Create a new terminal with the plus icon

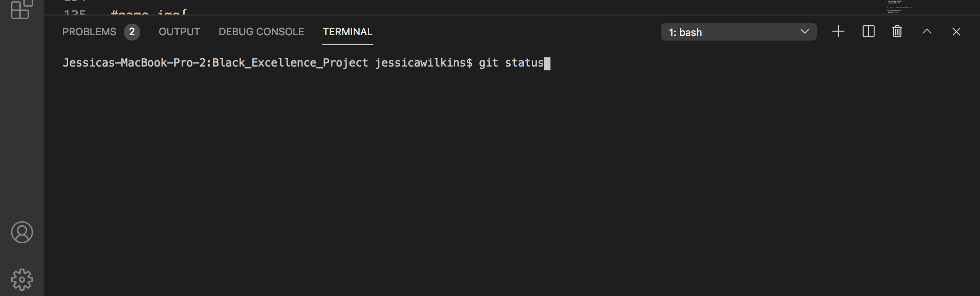click(x=838, y=31)
